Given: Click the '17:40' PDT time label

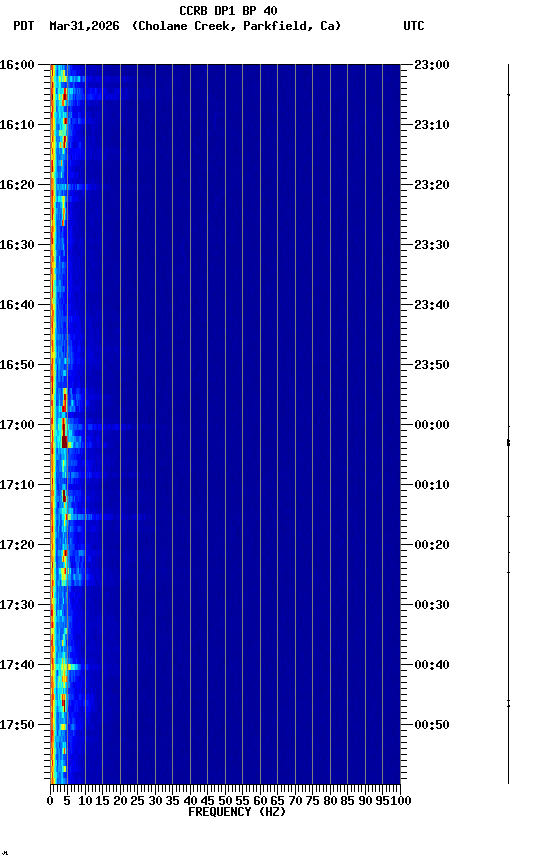Looking at the screenshot, I should click(17, 666).
